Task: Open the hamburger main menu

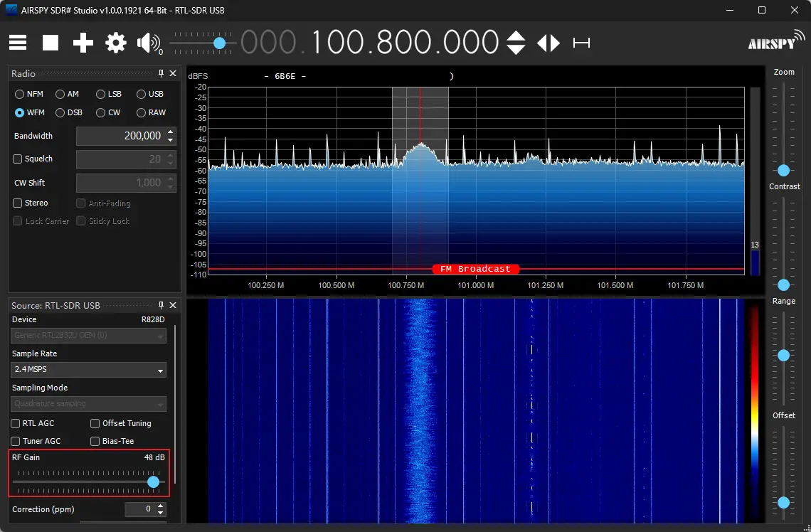Action: tap(17, 43)
